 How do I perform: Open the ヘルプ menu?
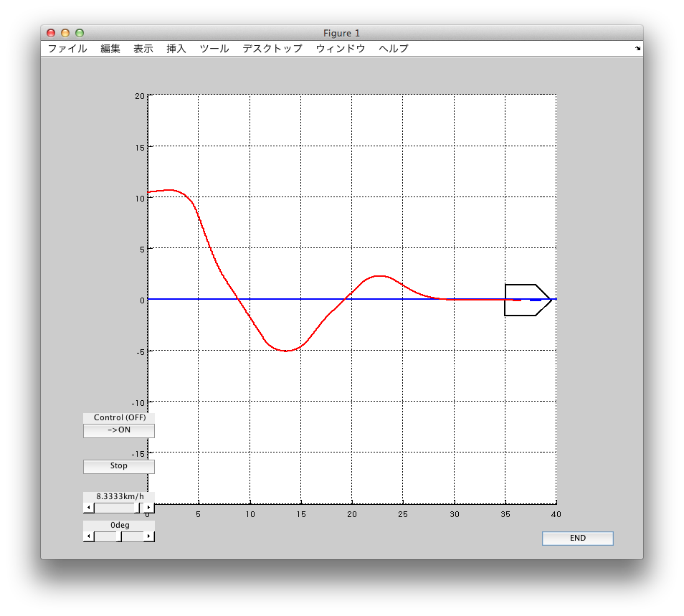coord(394,49)
